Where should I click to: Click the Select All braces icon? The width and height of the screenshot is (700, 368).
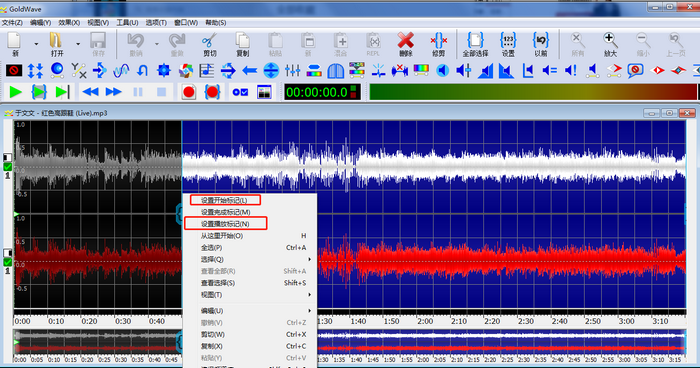coord(475,41)
